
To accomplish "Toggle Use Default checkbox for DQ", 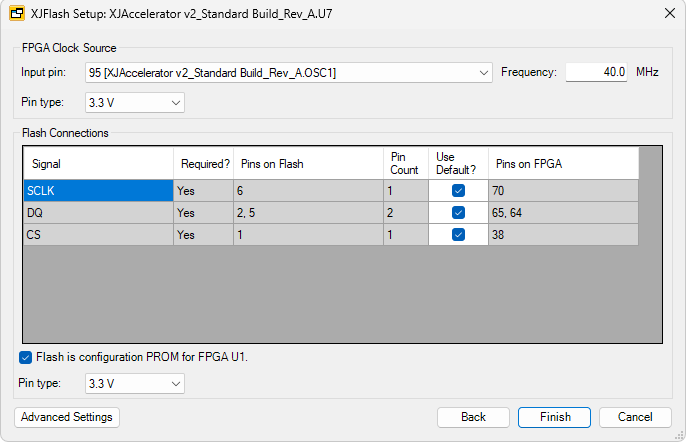I will 458,212.
